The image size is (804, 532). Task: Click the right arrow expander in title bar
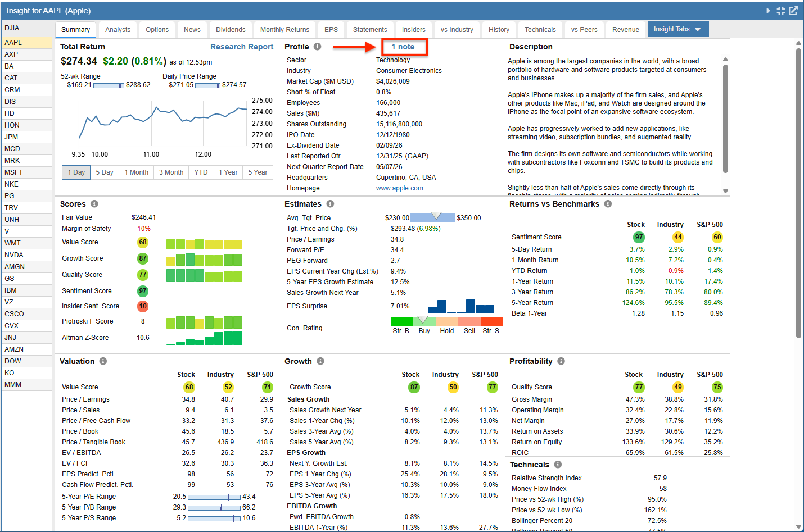coord(768,11)
